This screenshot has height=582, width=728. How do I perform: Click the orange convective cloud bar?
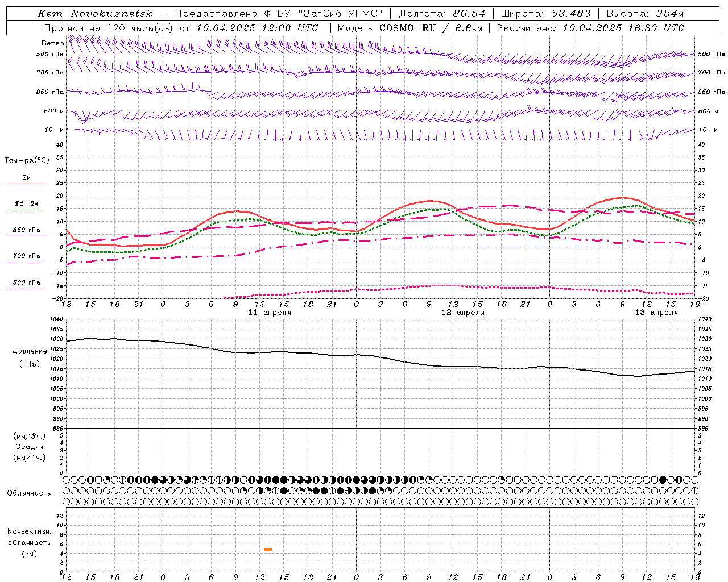(268, 550)
